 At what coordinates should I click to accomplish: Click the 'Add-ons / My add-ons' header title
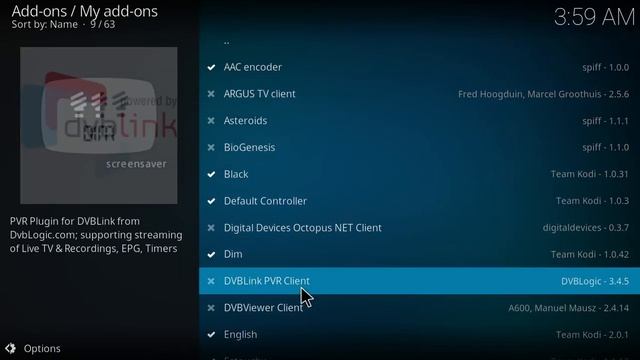point(84,11)
